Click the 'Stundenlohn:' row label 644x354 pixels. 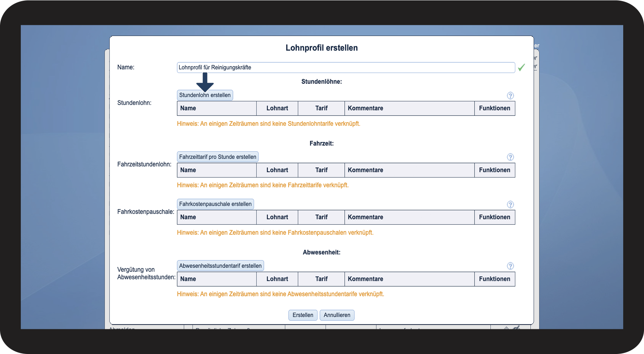(x=134, y=103)
